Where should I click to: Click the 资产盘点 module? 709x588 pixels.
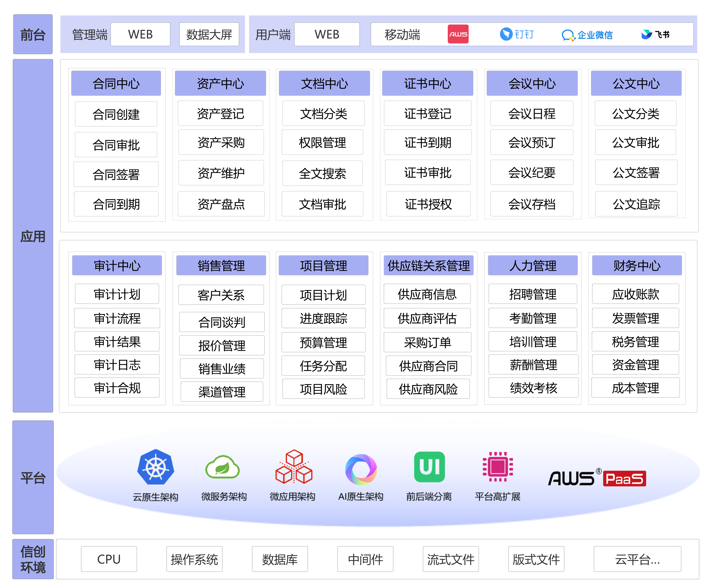[x=221, y=204]
